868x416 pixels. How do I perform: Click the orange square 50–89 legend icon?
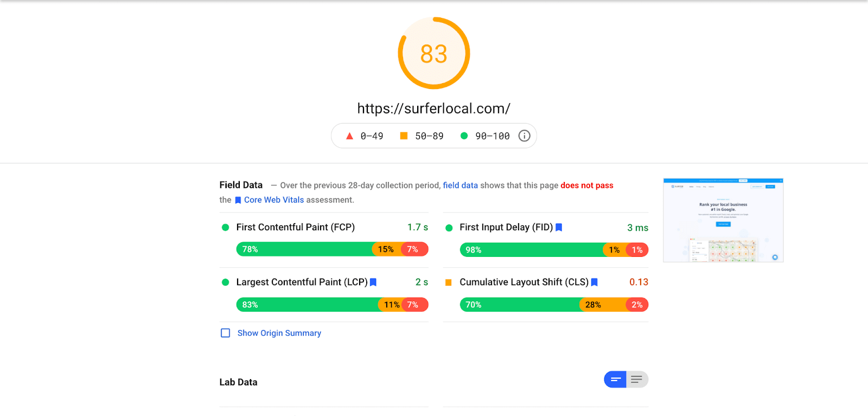click(x=404, y=136)
